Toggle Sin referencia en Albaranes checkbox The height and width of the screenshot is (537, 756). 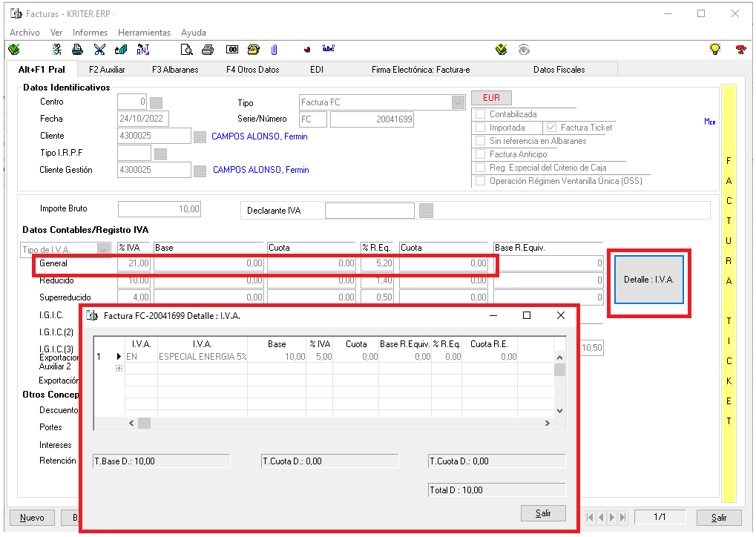tap(480, 141)
